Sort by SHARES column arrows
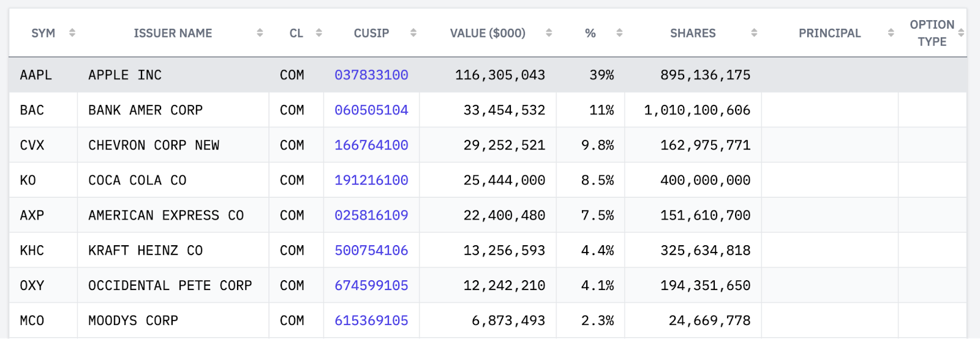 [754, 33]
